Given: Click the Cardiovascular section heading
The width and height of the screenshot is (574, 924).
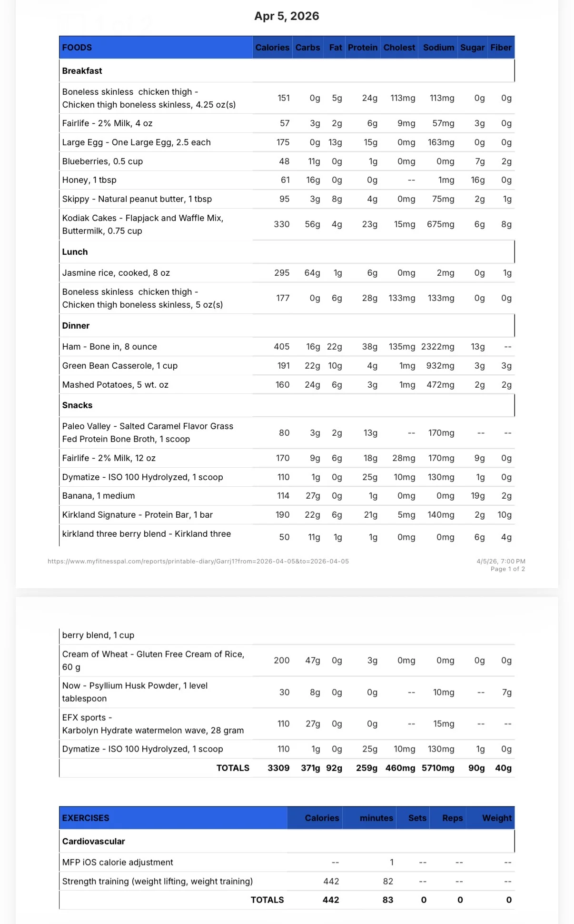Looking at the screenshot, I should pos(93,842).
